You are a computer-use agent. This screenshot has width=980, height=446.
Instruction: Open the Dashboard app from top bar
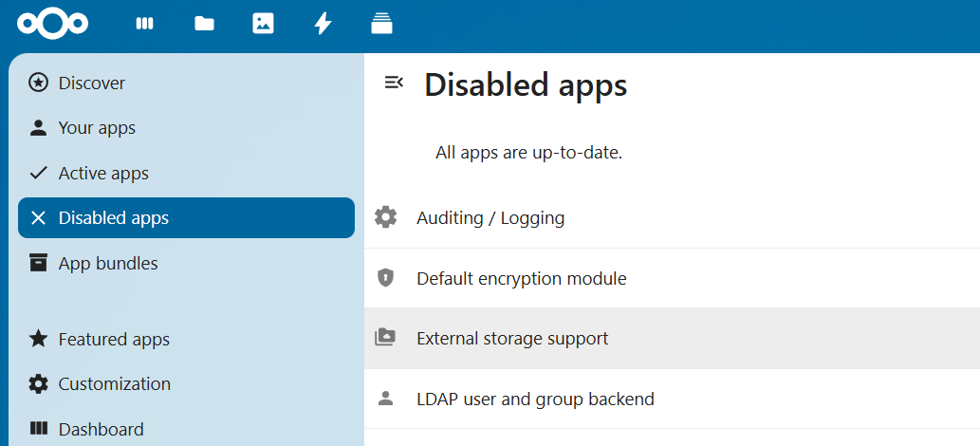click(x=144, y=24)
